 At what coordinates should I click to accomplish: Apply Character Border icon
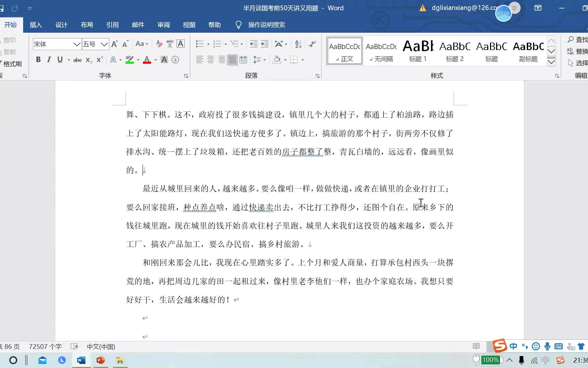click(181, 44)
